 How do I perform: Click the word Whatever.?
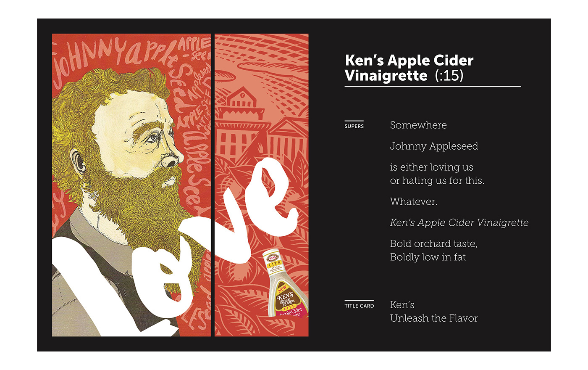pos(413,202)
